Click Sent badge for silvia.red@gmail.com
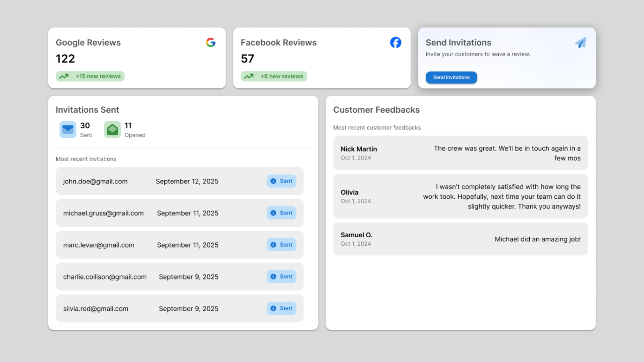The height and width of the screenshot is (362, 644). click(281, 308)
